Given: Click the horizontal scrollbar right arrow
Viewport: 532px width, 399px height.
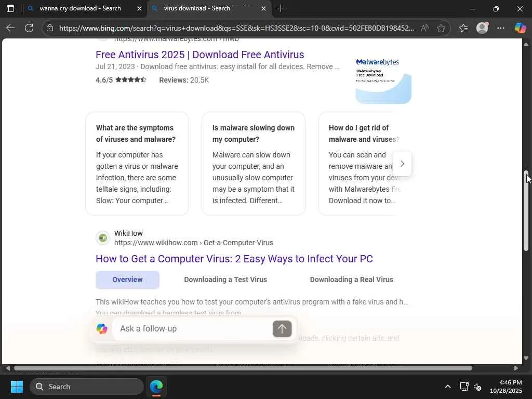Looking at the screenshot, I should [x=516, y=368].
